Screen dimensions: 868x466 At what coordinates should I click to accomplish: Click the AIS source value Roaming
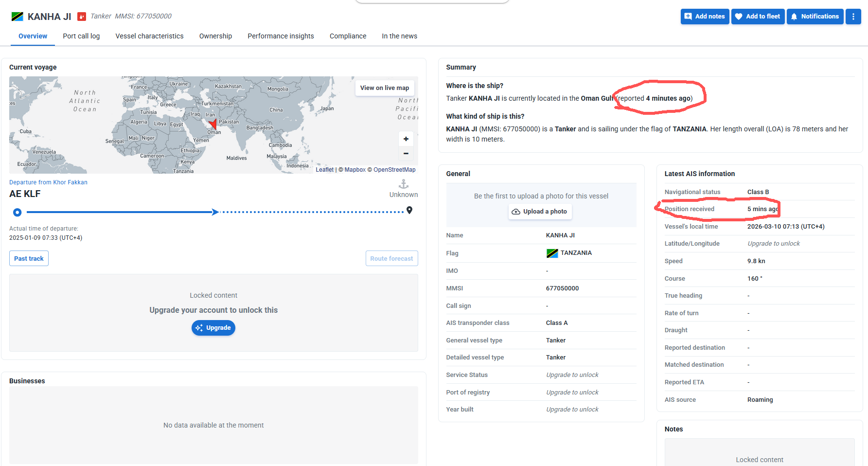760,400
